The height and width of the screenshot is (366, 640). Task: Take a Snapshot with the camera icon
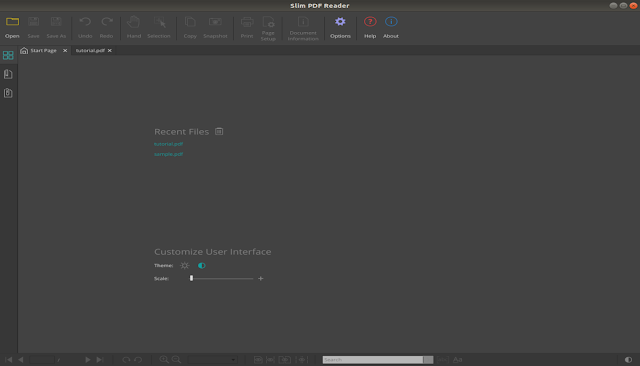[x=215, y=22]
